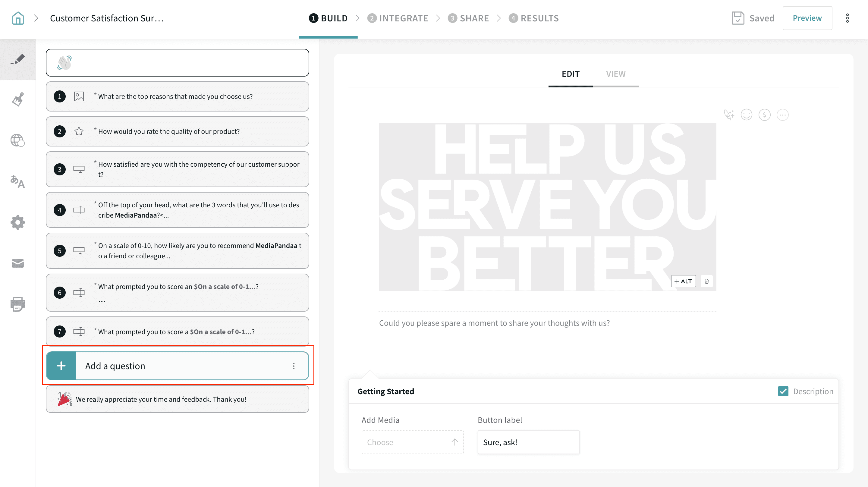
Task: Uncheck the Description checkbox
Action: tap(783, 391)
